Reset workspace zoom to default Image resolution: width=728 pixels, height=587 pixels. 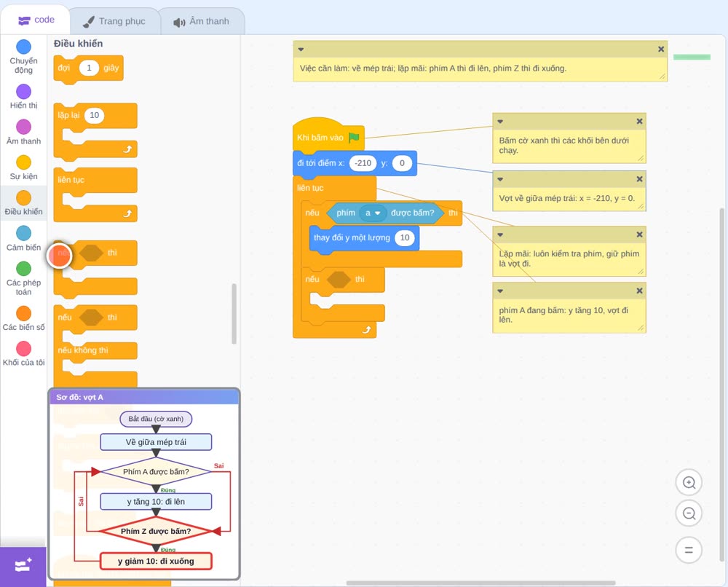click(x=689, y=550)
